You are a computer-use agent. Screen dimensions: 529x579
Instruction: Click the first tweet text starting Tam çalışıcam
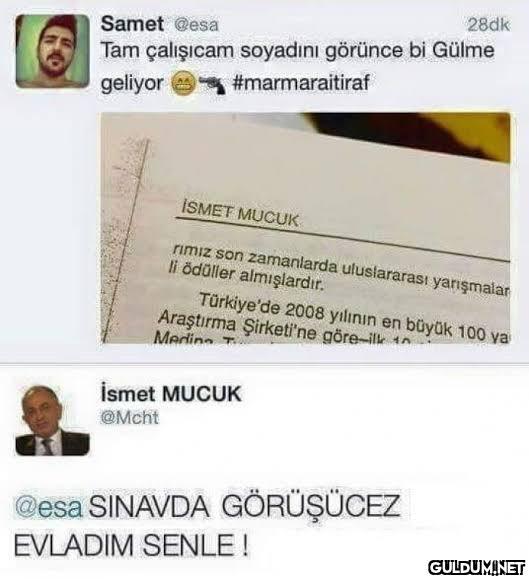click(x=298, y=66)
